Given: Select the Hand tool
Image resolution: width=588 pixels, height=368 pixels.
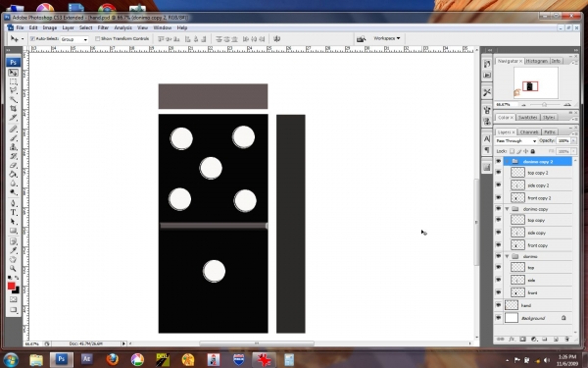Looking at the screenshot, I should pos(13,259).
